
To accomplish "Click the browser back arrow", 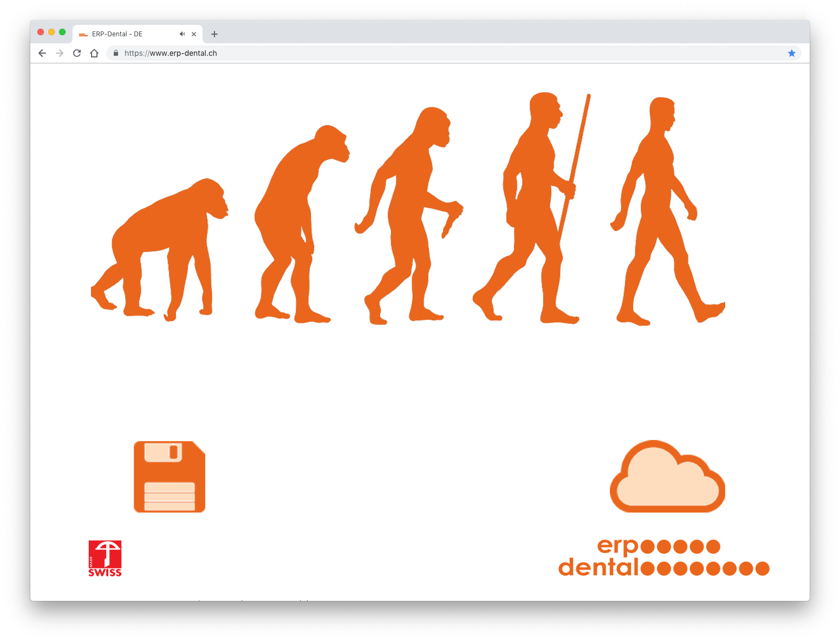I will (x=42, y=53).
